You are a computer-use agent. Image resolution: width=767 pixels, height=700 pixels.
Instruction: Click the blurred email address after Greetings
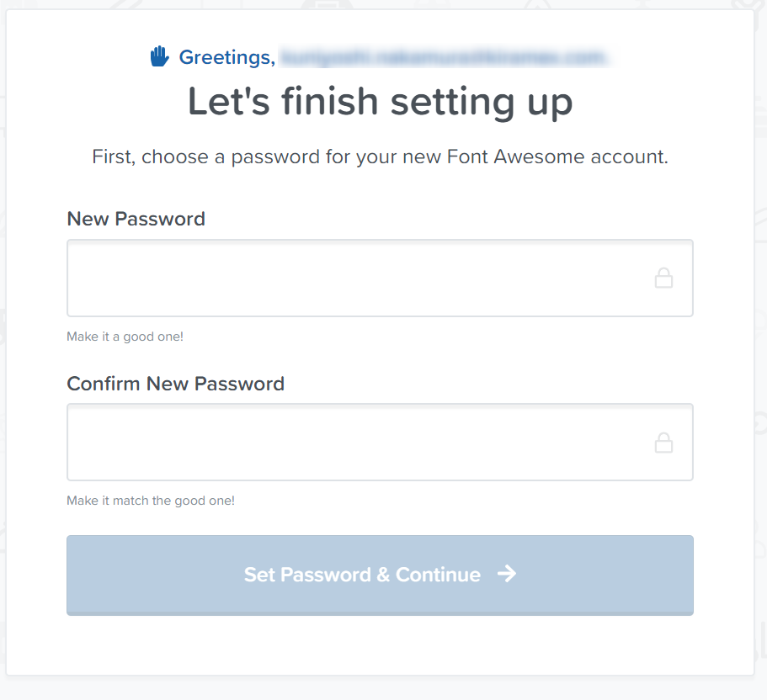[x=443, y=57]
